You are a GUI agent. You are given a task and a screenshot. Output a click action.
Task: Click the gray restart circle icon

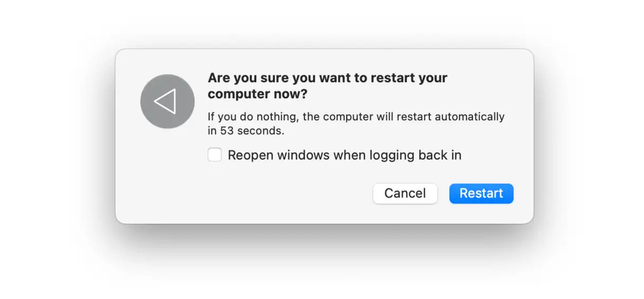pyautogui.click(x=167, y=101)
